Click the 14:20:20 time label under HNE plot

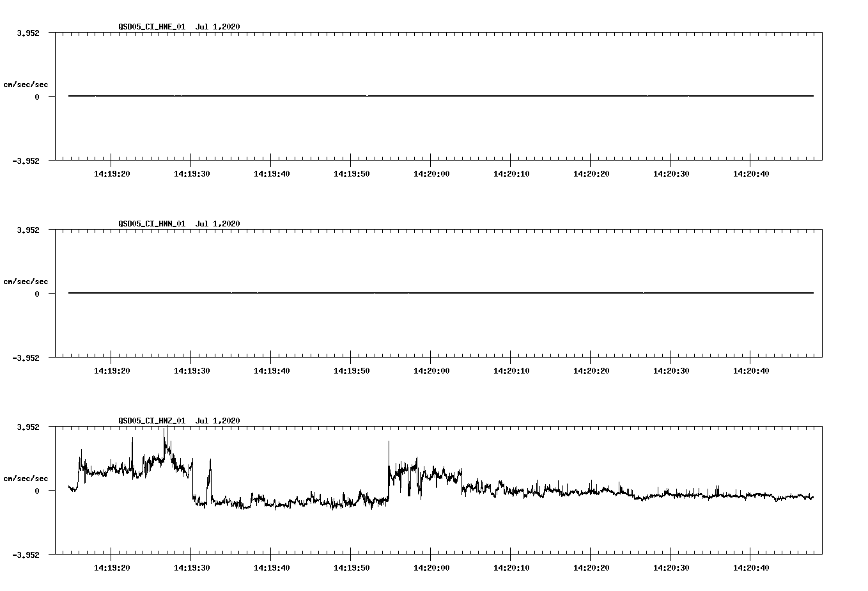[x=591, y=174]
